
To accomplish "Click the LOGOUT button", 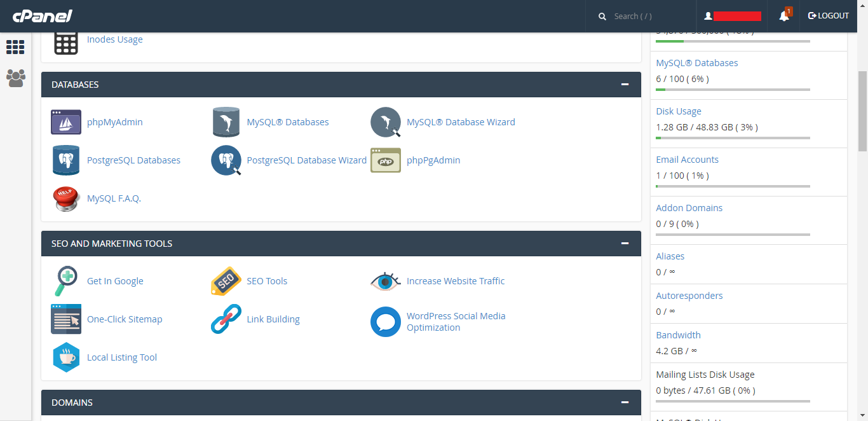I will [x=828, y=16].
